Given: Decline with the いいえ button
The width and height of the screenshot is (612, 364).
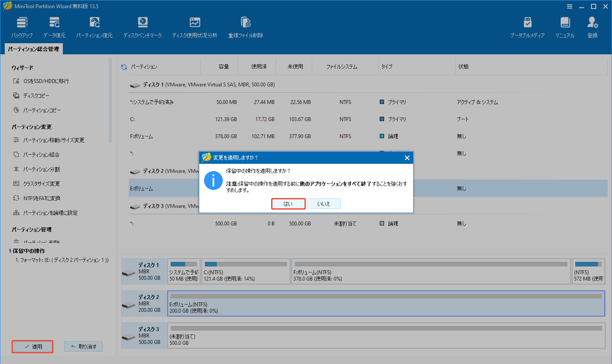Looking at the screenshot, I should tap(324, 204).
